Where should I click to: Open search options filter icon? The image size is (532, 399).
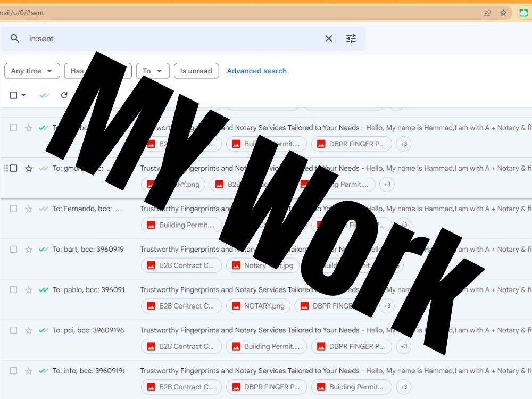coord(351,39)
